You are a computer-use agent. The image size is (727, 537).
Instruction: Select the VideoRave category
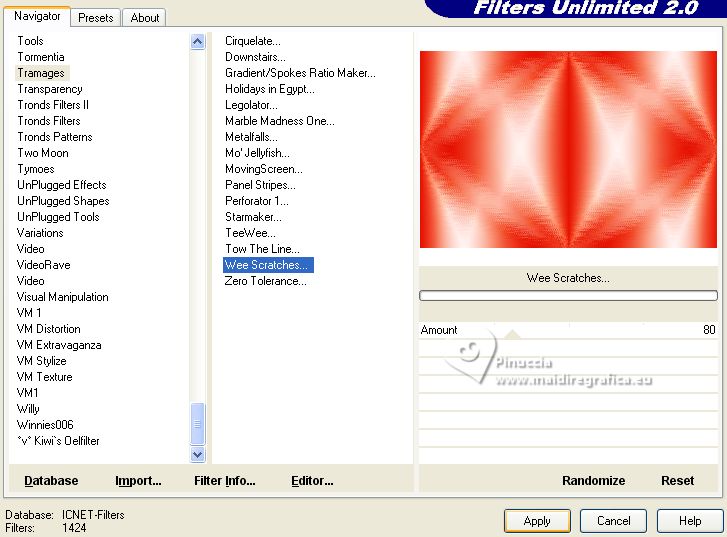tap(44, 265)
